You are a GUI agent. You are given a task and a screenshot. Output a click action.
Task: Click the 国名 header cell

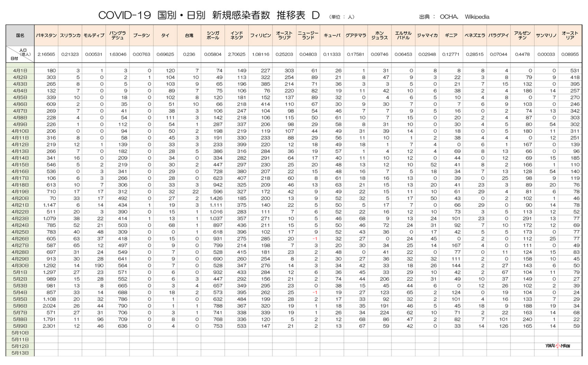pos(21,36)
